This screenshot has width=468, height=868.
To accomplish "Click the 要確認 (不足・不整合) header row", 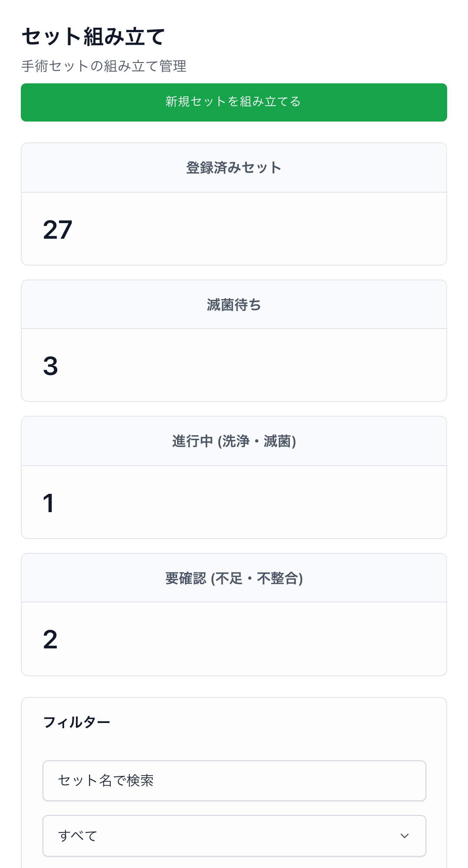I will (234, 578).
